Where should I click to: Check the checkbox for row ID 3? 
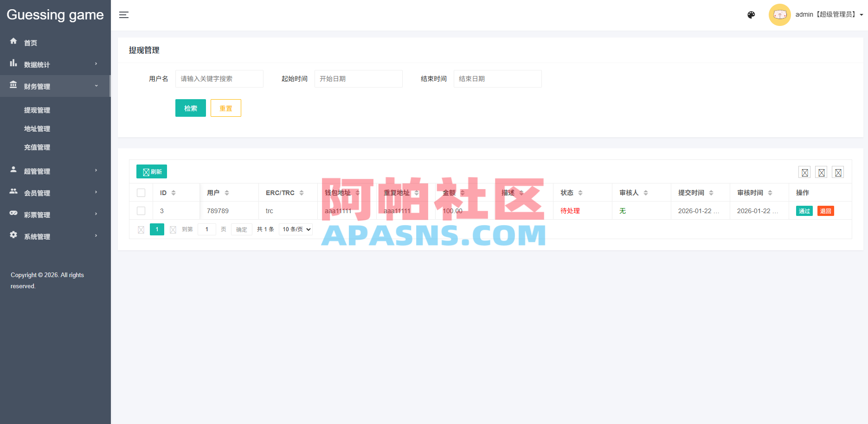click(141, 211)
